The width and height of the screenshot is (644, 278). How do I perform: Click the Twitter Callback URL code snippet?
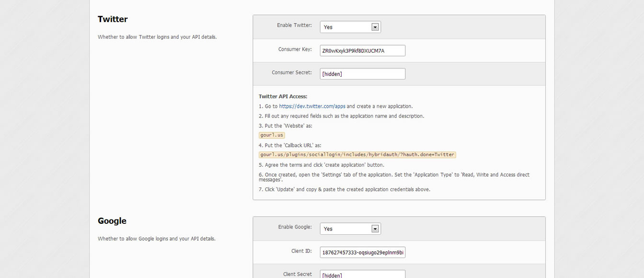click(357, 155)
